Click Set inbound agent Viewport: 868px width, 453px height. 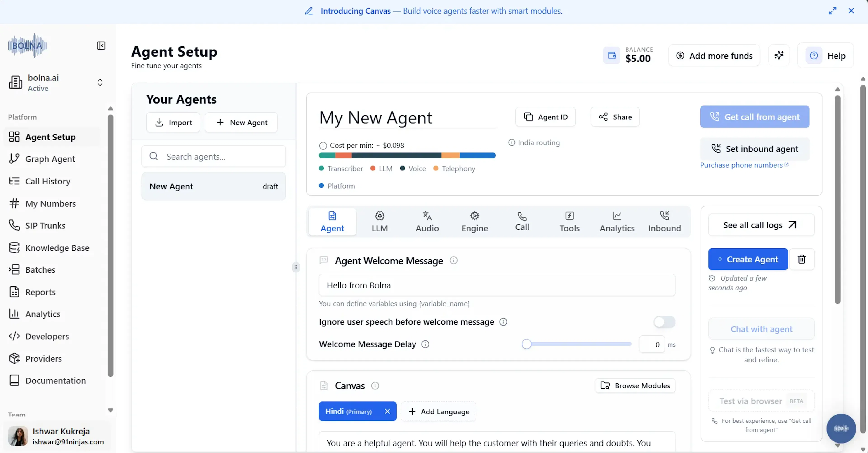tap(755, 149)
